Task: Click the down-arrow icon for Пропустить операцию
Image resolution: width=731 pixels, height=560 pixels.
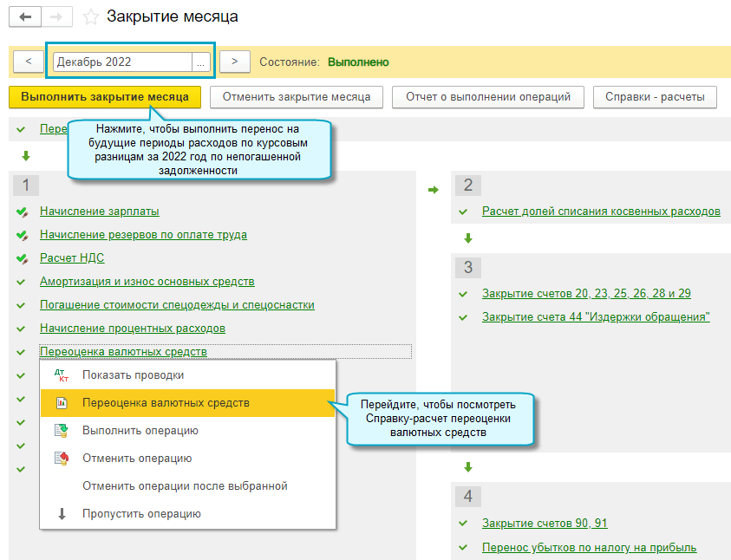Action: [62, 514]
